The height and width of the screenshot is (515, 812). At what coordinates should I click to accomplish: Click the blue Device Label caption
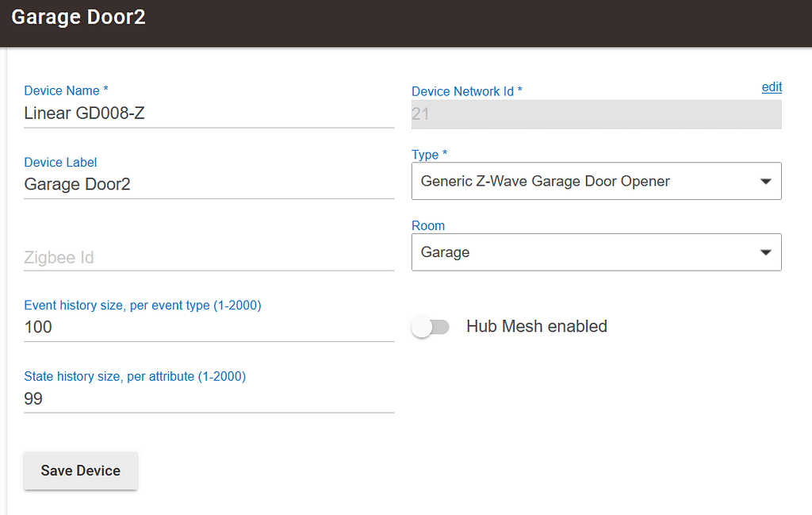60,162
